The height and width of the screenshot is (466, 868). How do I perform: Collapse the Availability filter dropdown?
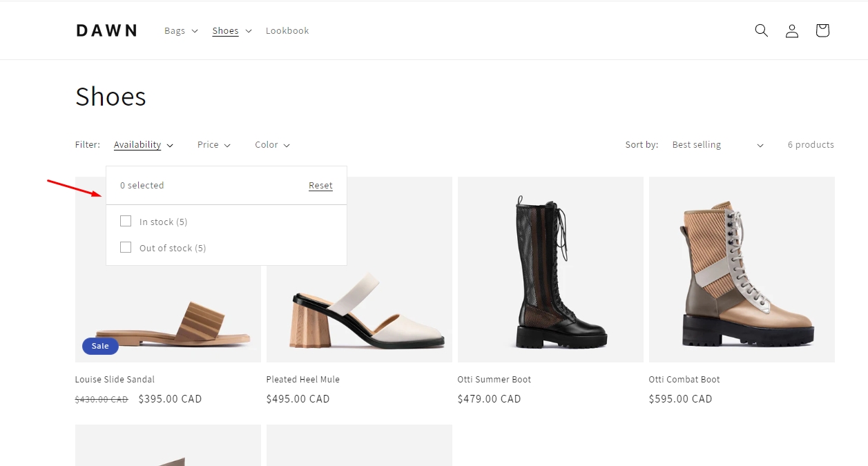click(143, 145)
